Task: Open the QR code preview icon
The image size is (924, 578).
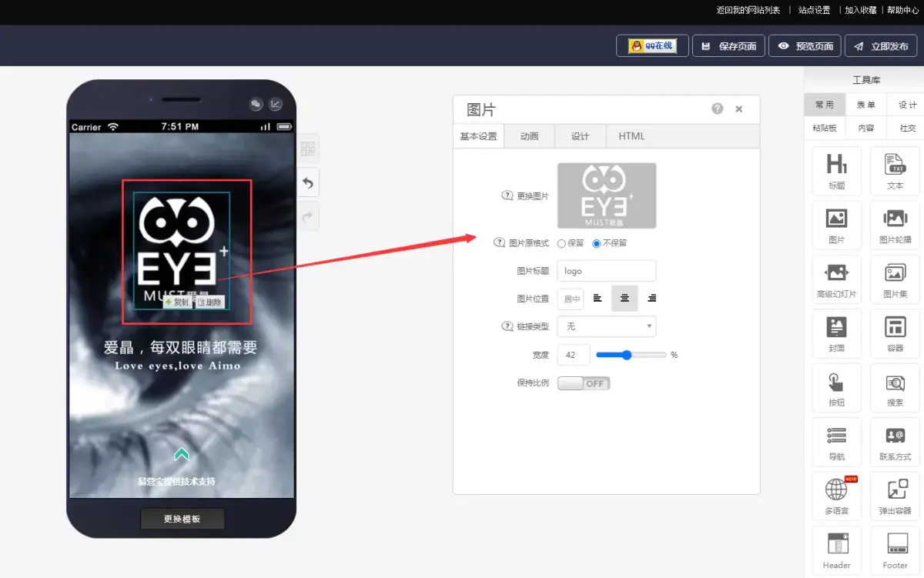Action: 308,149
